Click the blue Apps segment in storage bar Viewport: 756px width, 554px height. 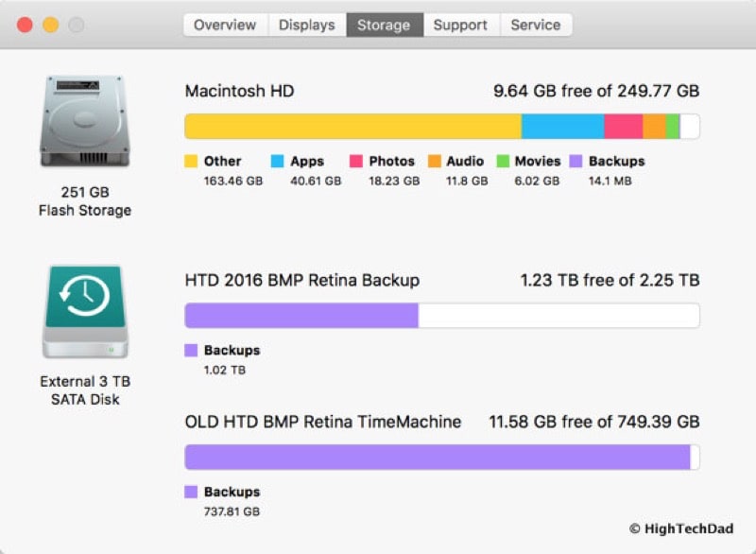click(x=562, y=127)
